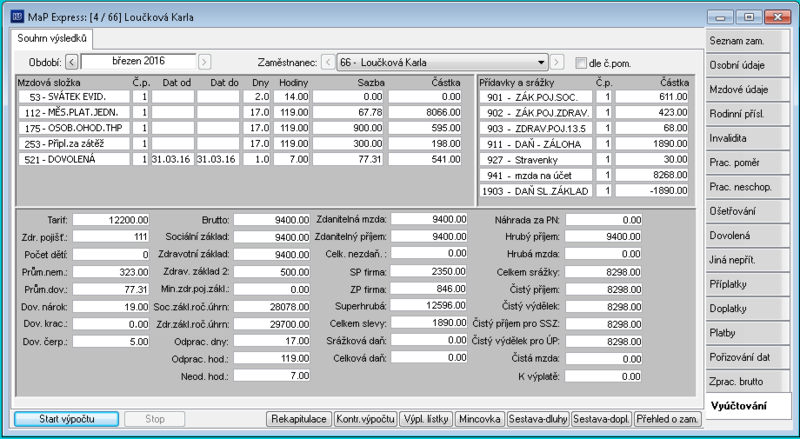Enable the dle č.pom. checkbox
This screenshot has height=439, width=800.
pos(581,63)
